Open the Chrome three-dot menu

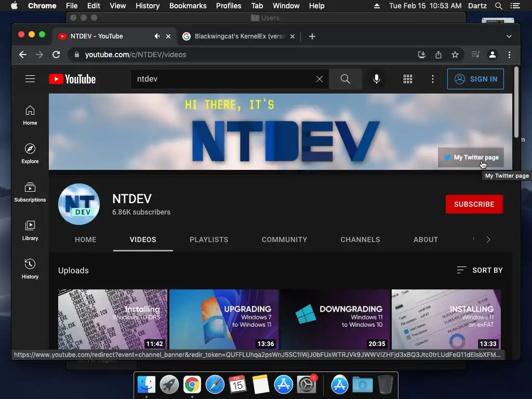point(509,55)
